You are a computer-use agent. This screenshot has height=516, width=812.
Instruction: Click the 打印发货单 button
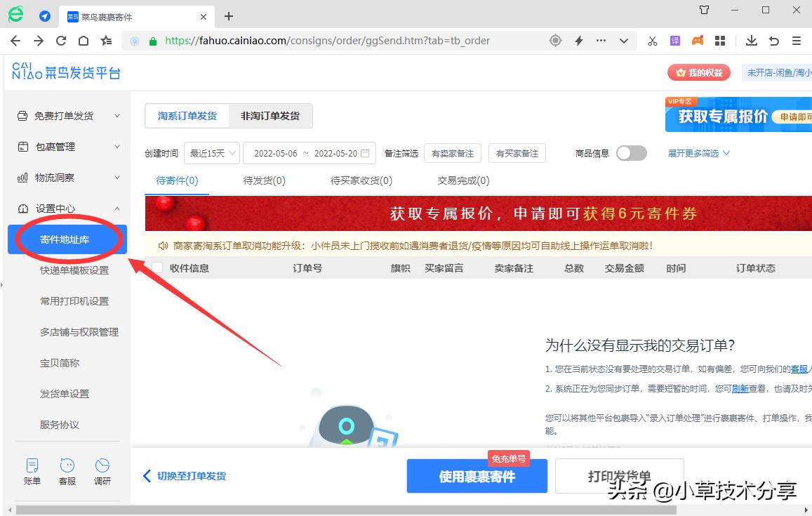619,476
